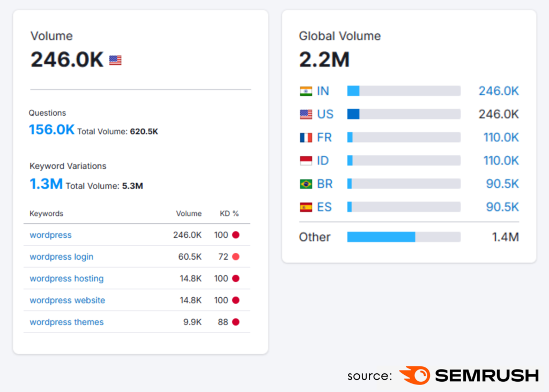Click the US flag beside 246.0K volume
549x392 pixels.
(115, 61)
